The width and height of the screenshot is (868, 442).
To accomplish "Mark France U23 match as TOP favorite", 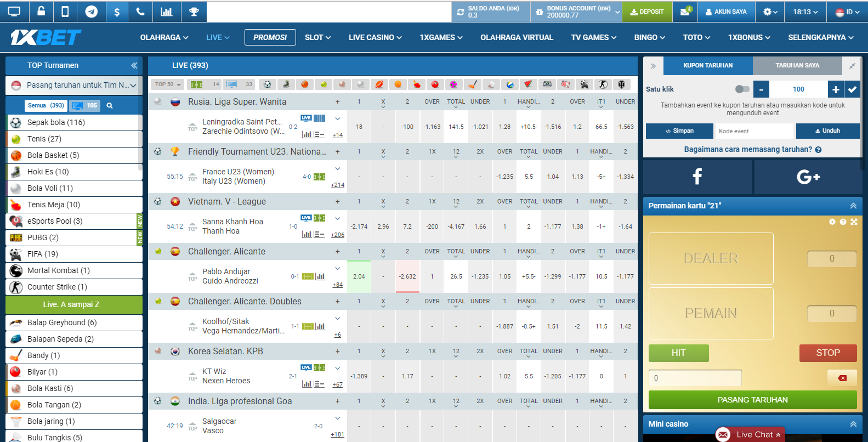I will point(192,177).
